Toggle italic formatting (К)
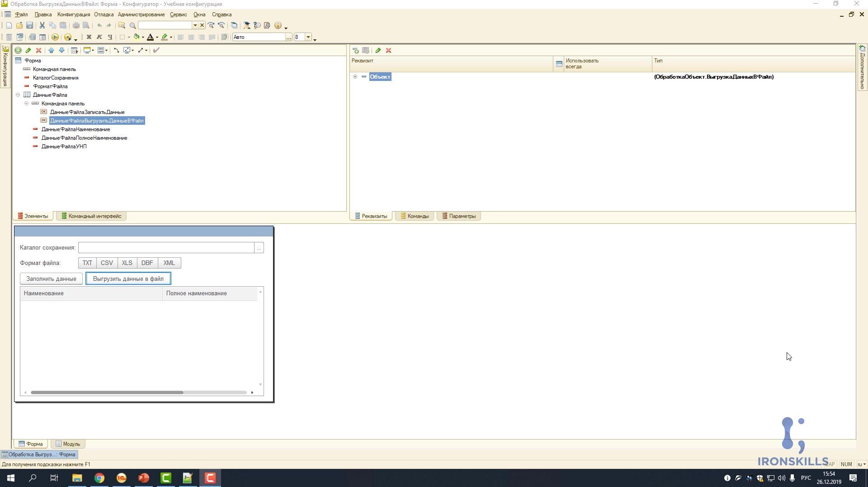The width and height of the screenshot is (868, 487). coord(99,37)
